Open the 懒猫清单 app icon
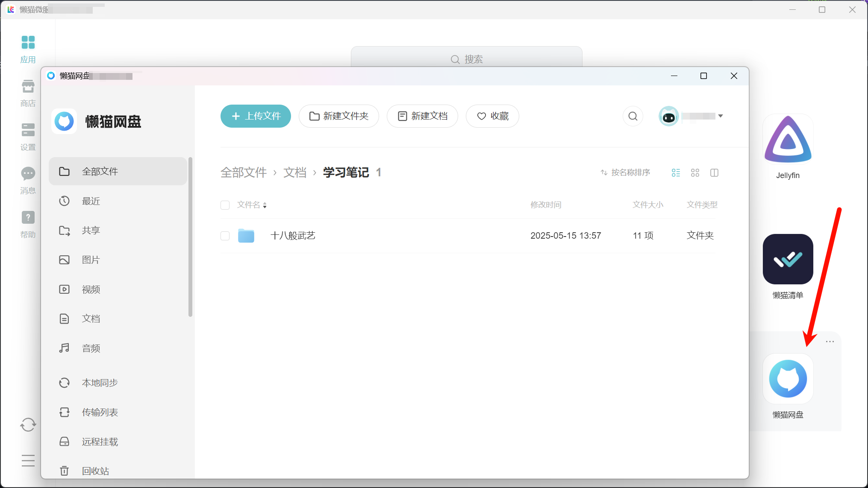Screen dimensions: 868x488 pyautogui.click(x=788, y=259)
